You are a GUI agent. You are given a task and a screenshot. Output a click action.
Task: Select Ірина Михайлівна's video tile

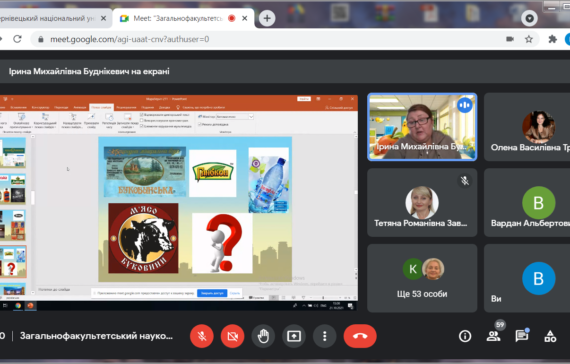pos(422,127)
